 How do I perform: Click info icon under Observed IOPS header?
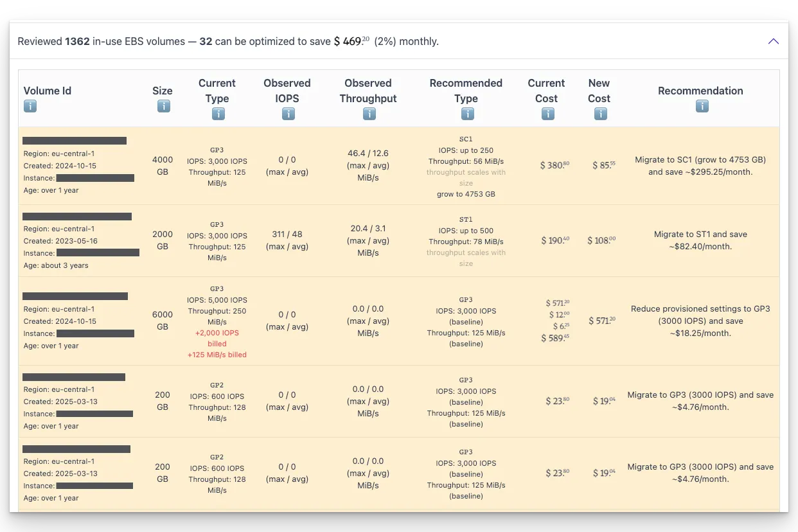288,114
